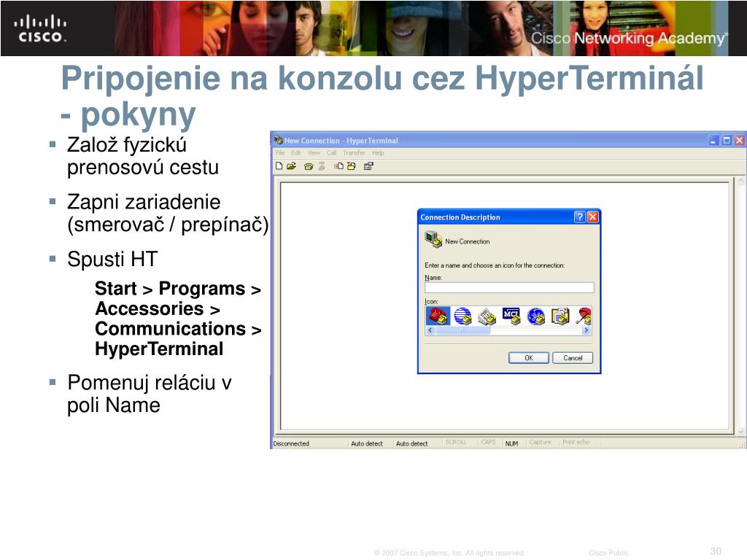Open the Call menu
The width and height of the screenshot is (747, 560).
coord(332,153)
